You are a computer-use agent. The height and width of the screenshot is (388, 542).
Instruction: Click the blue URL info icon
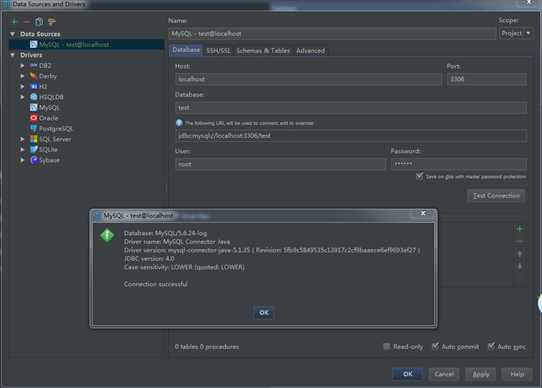pos(179,123)
